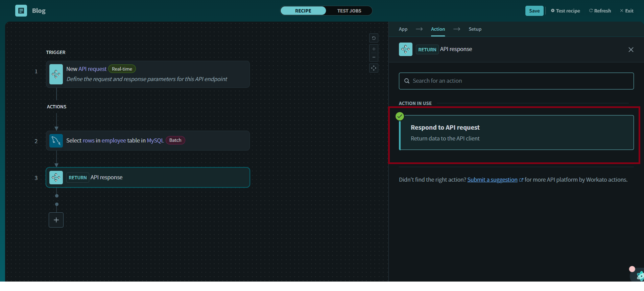
Task: Zoom out of the recipe canvas
Action: pyautogui.click(x=374, y=57)
